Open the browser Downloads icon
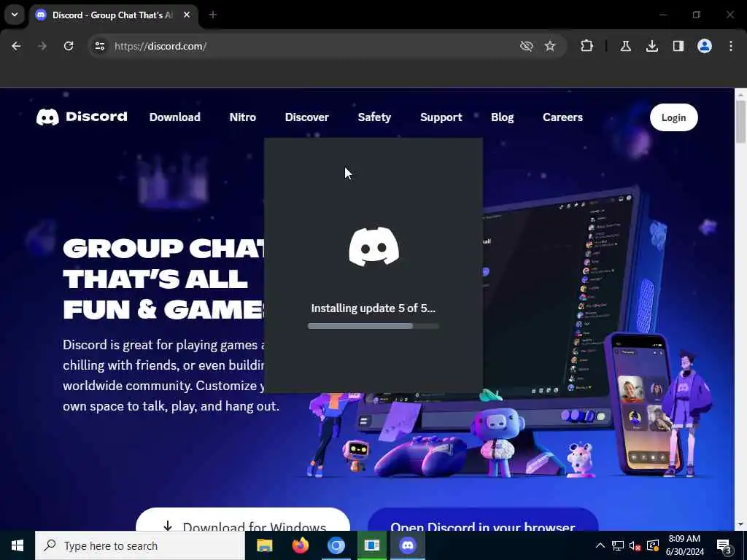The width and height of the screenshot is (747, 560). coord(652,46)
